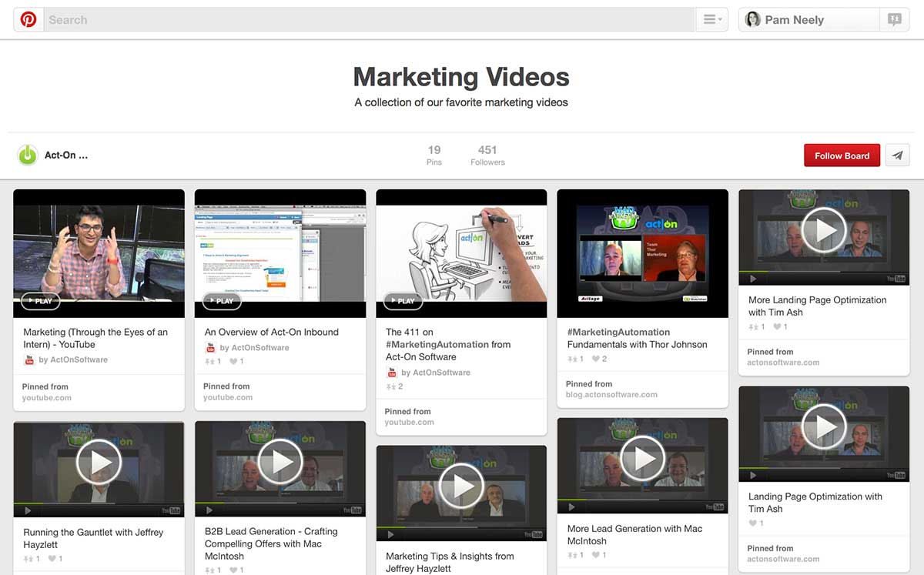This screenshot has height=575, width=924.
Task: Open the categories menu dropdown
Action: [x=712, y=20]
